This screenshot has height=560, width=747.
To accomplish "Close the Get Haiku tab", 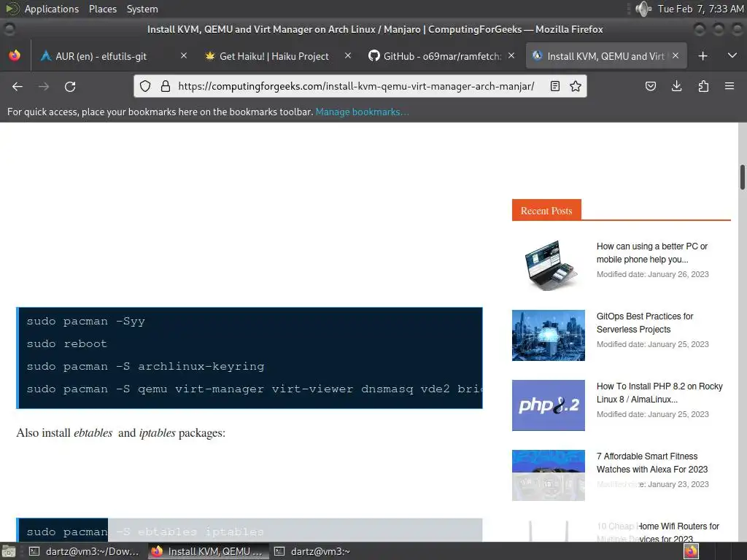I will 348,55.
